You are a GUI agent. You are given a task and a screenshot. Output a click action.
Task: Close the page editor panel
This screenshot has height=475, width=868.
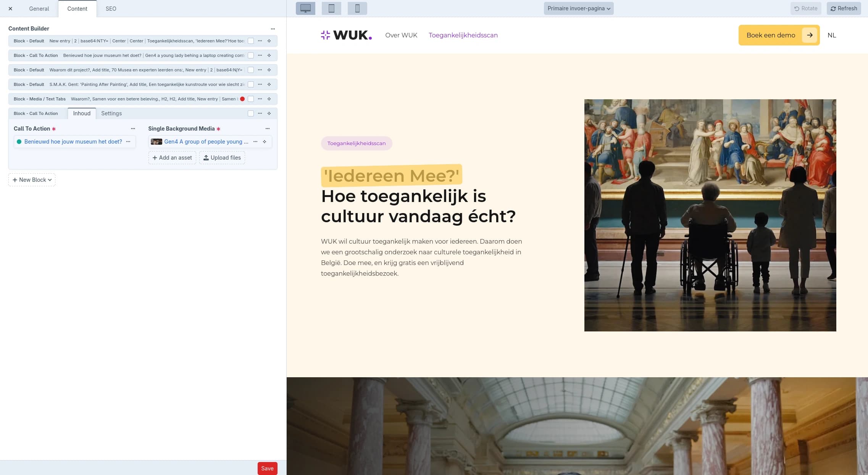tap(10, 8)
